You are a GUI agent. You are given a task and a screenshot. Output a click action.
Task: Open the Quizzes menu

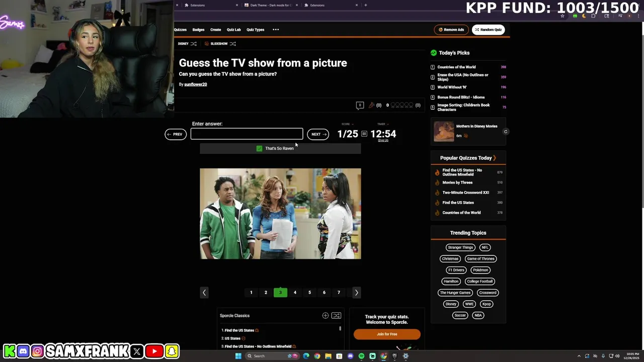pyautogui.click(x=180, y=30)
